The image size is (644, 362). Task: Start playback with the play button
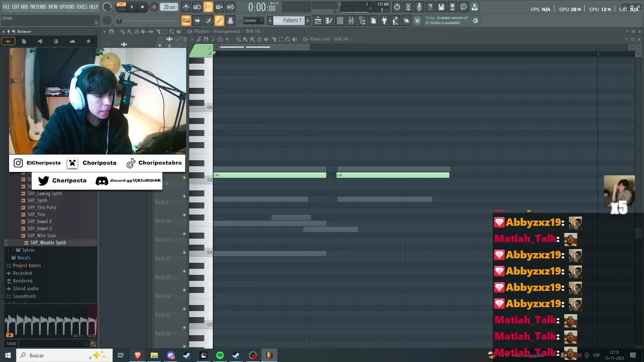coord(132,7)
